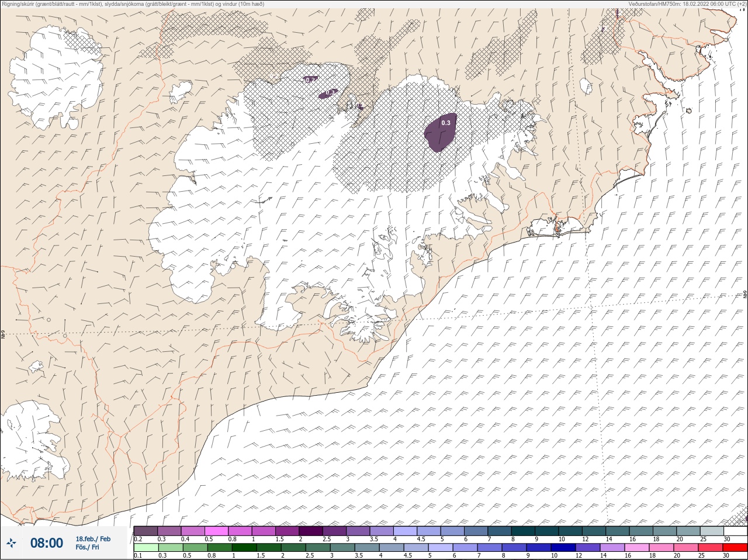Image resolution: width=748 pixels, height=560 pixels.
Task: Click the bottom legend swatch starting at 7
Action: [489, 548]
